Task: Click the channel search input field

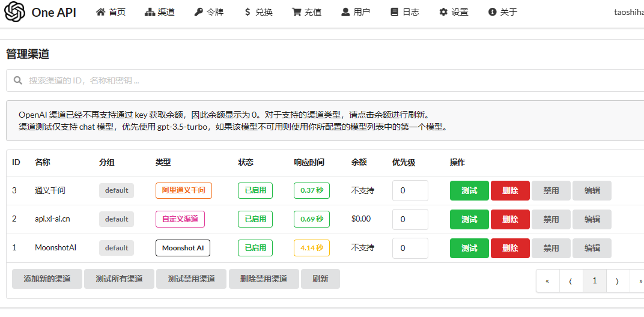Action: (325, 80)
